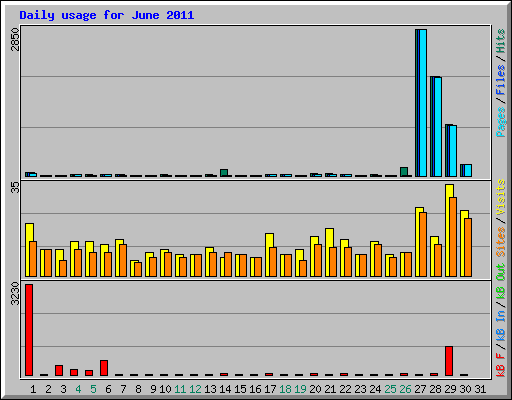Click the 'kB In' legend label
512x400 pixels.
pos(501,326)
